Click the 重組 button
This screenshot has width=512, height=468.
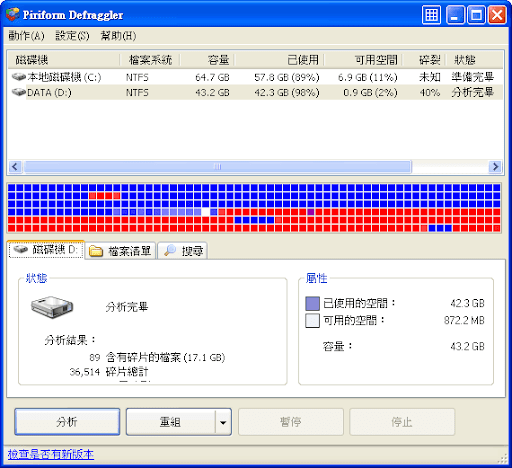click(171, 422)
